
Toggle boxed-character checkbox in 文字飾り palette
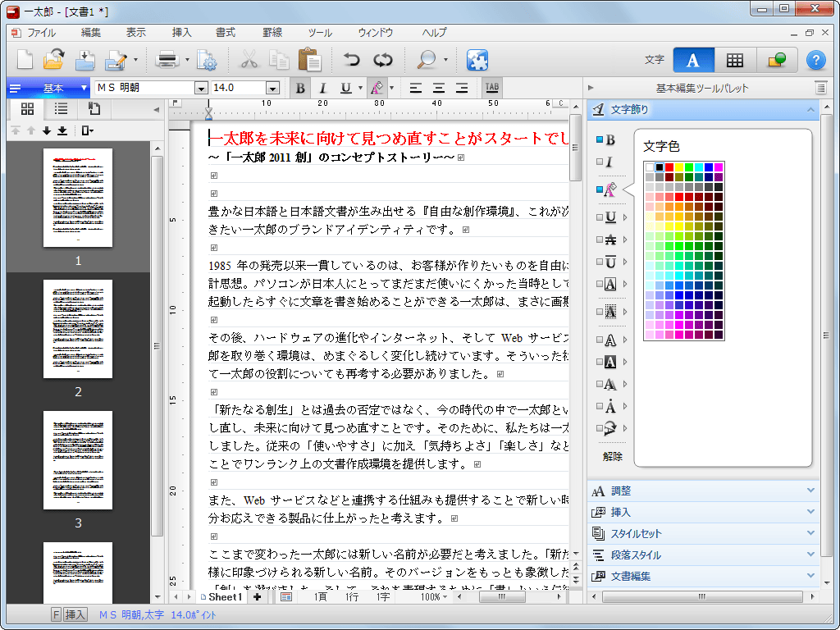[600, 284]
